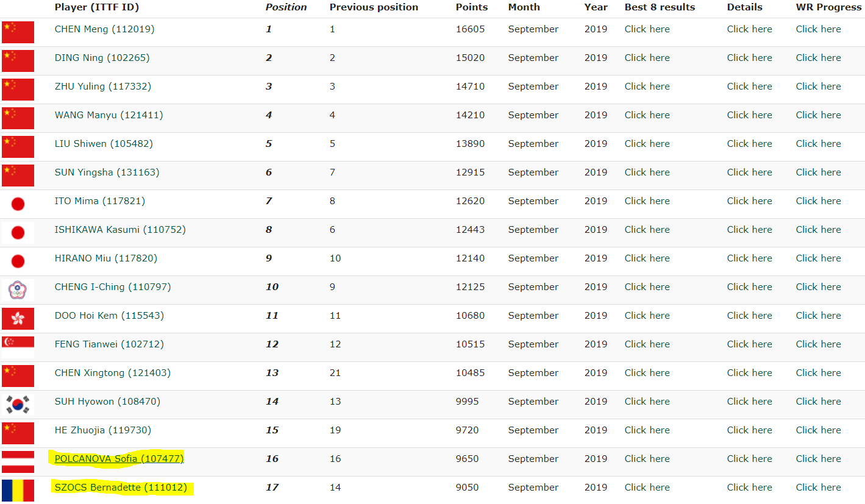
Task: Select the points value 9050
Action: pyautogui.click(x=467, y=488)
